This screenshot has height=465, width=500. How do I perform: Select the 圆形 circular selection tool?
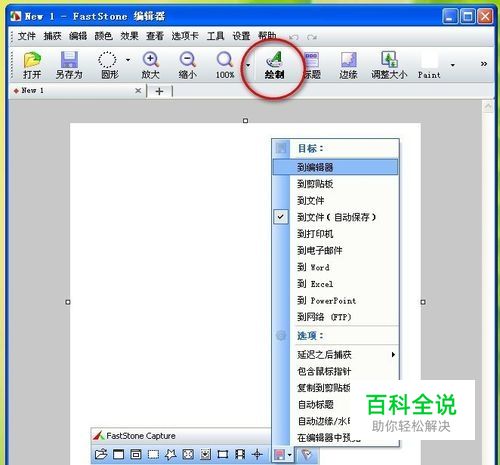point(109,65)
